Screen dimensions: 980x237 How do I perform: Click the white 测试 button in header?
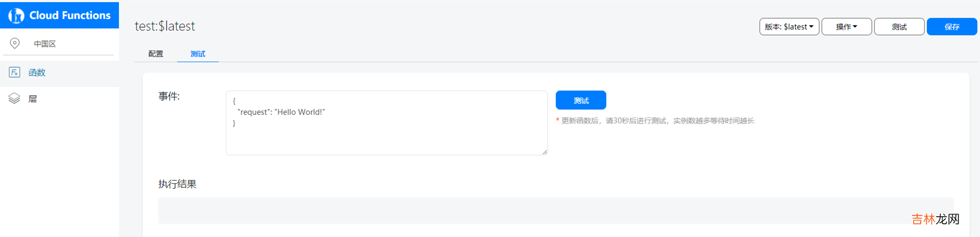(899, 27)
